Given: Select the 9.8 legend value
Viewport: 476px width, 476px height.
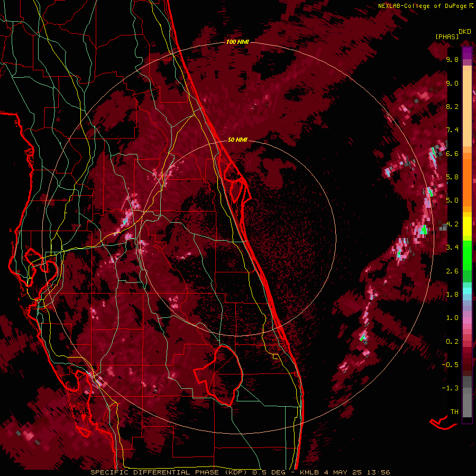Looking at the screenshot, I should 452,59.
